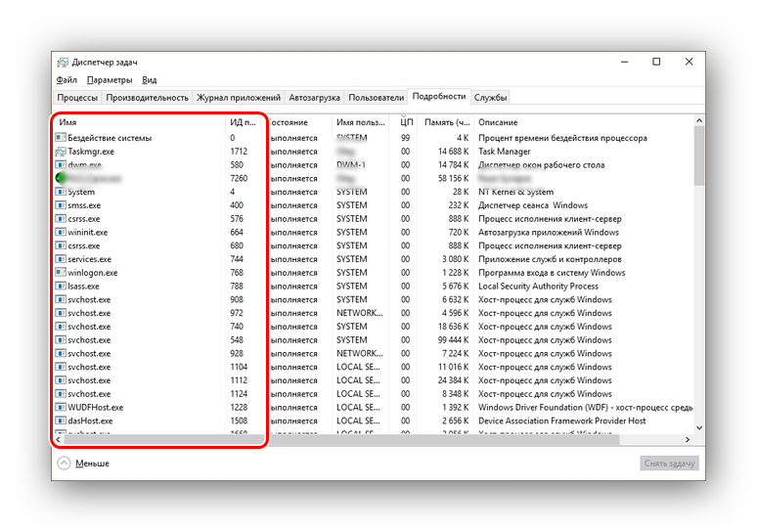Screen dimensions: 757x532
Task: Sort by the Имя column header
Action: click(139, 122)
